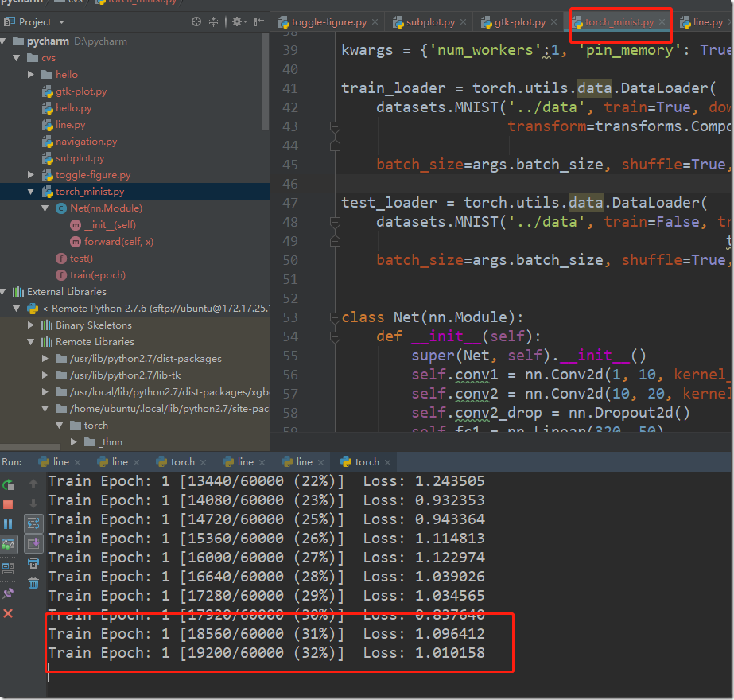Click line number 46 in gutter
This screenshot has width=734, height=700.
[x=290, y=184]
